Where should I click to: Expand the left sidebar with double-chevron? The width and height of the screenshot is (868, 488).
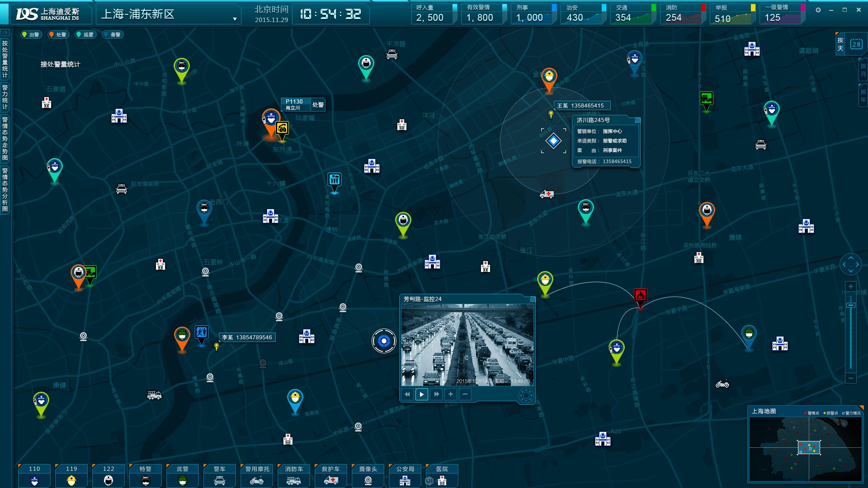click(5, 33)
